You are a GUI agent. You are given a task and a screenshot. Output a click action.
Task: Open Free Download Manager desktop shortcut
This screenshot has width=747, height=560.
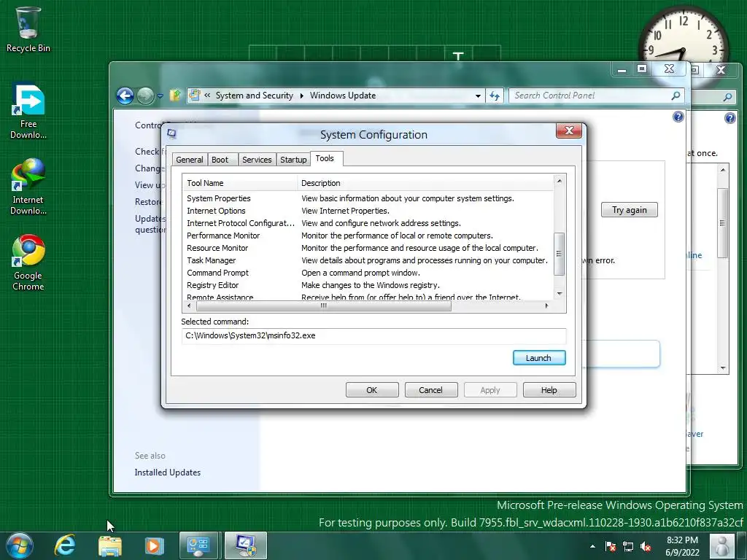28,112
